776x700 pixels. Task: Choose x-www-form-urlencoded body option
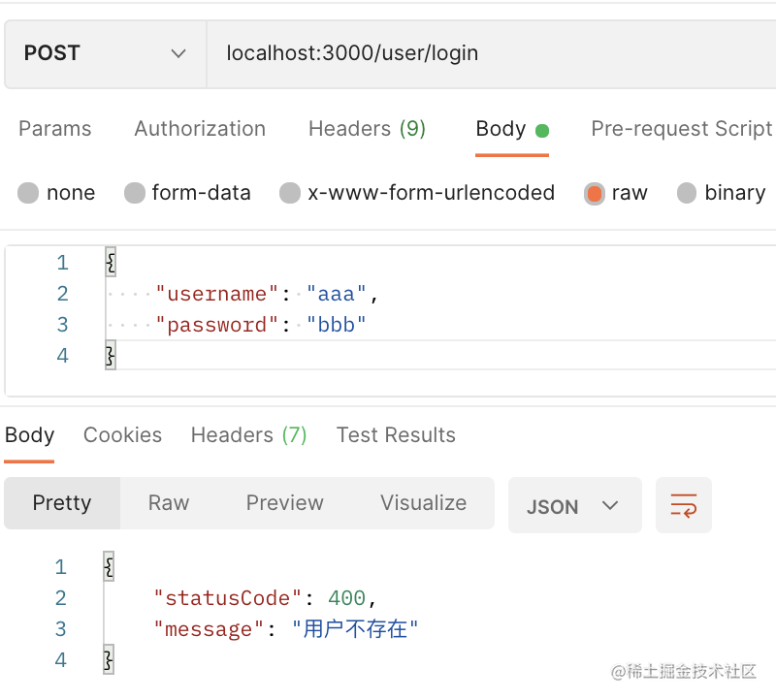point(290,193)
